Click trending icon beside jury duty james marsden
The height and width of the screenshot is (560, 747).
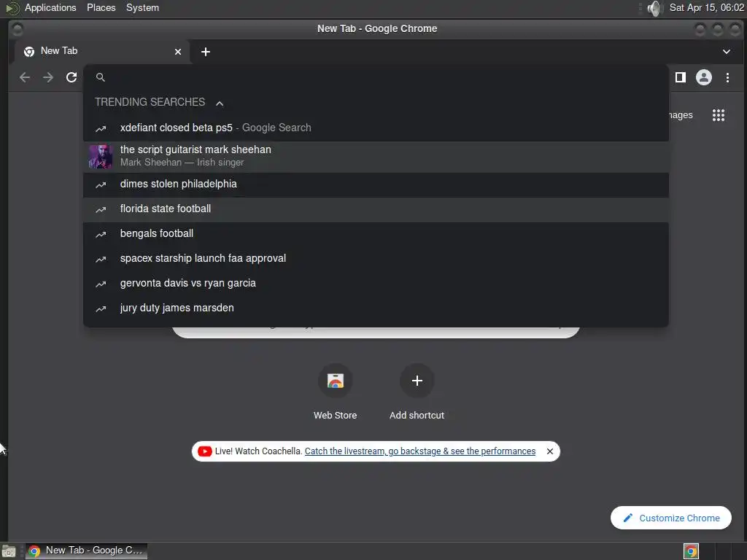(101, 308)
